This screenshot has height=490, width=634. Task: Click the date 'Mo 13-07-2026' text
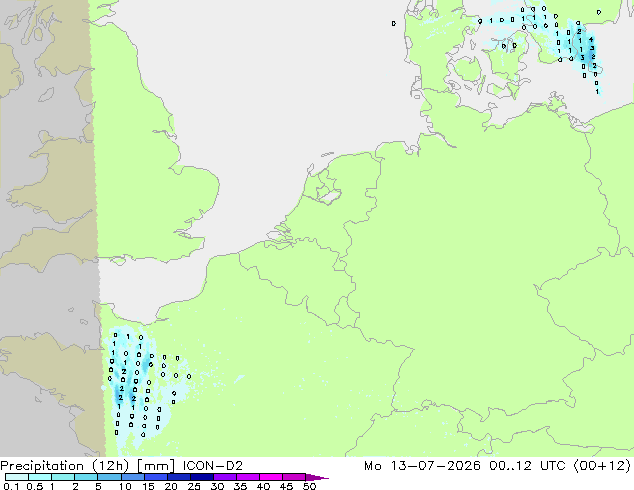[x=423, y=466]
